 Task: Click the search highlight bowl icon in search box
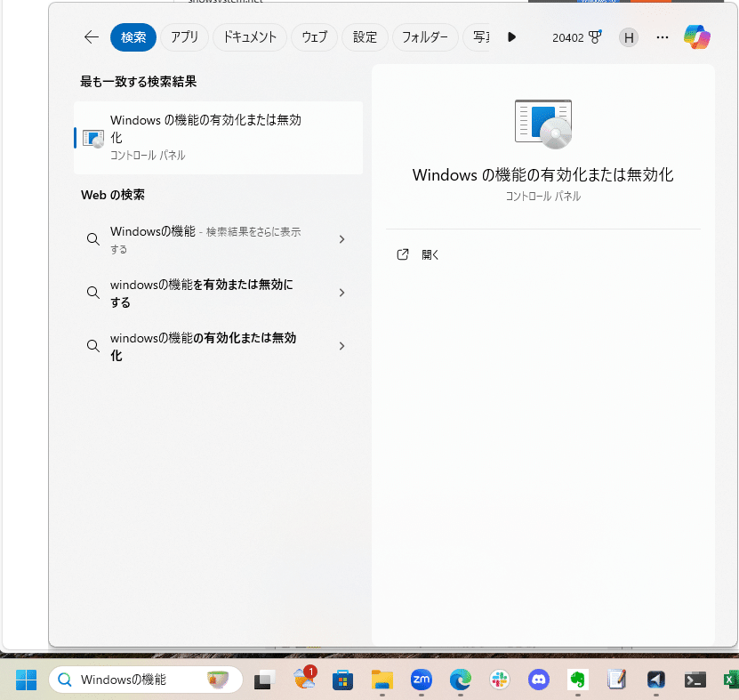tap(218, 680)
